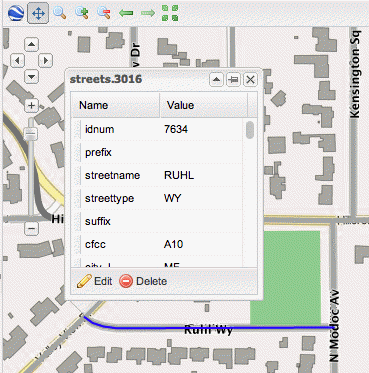This screenshot has width=369, height=373.
Task: Click the zoom out magnifier with minus
Action: click(104, 13)
